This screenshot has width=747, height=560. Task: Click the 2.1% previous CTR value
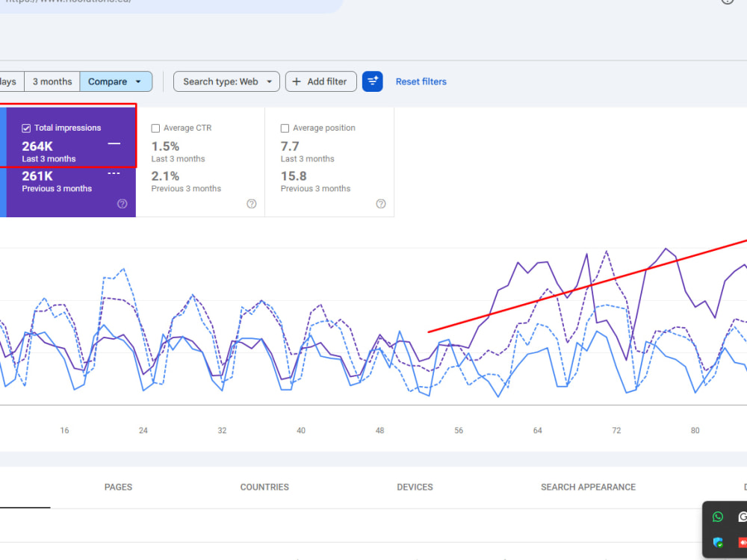pyautogui.click(x=165, y=176)
